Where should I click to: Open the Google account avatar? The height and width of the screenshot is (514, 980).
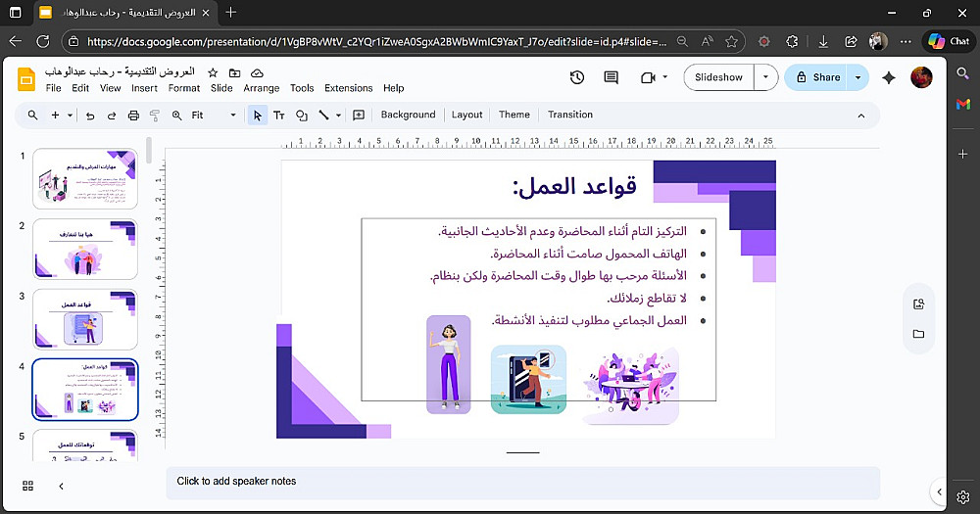921,77
